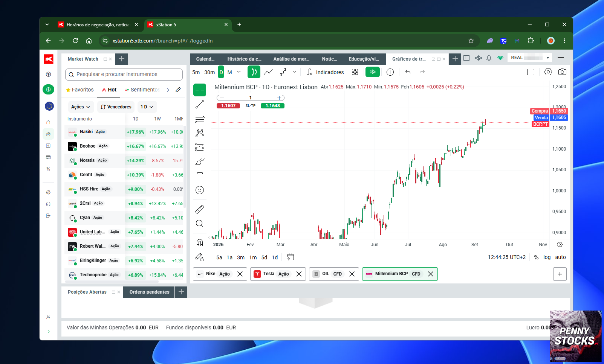Pick the text annotation tool

(x=200, y=176)
